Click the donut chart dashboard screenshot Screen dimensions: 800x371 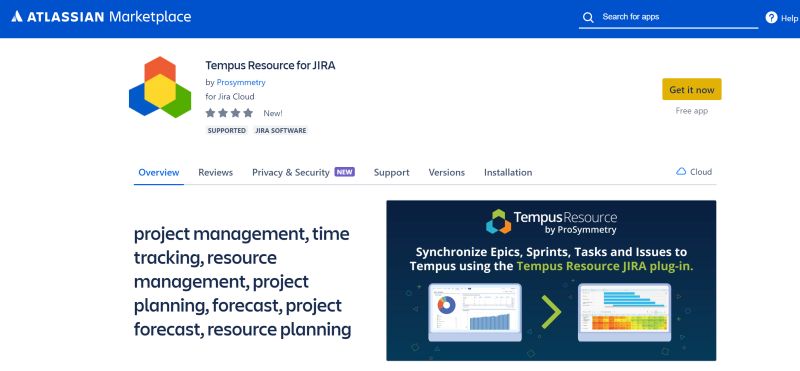tap(475, 311)
